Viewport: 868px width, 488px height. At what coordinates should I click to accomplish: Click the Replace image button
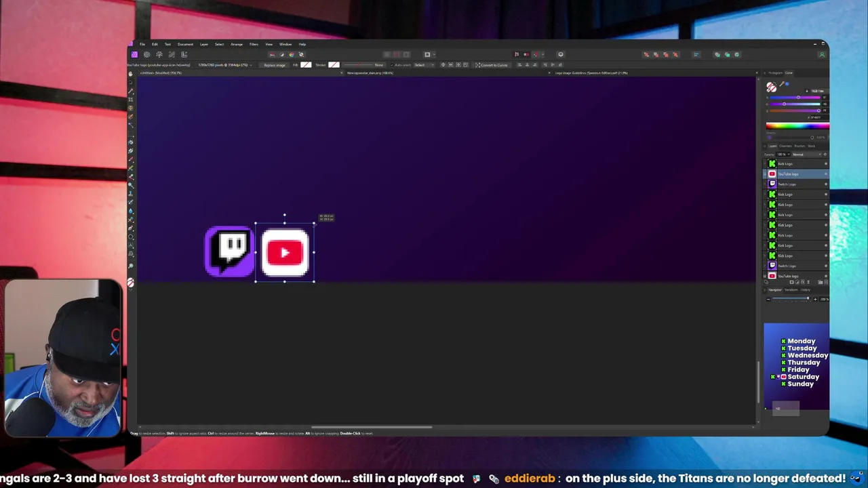click(275, 65)
